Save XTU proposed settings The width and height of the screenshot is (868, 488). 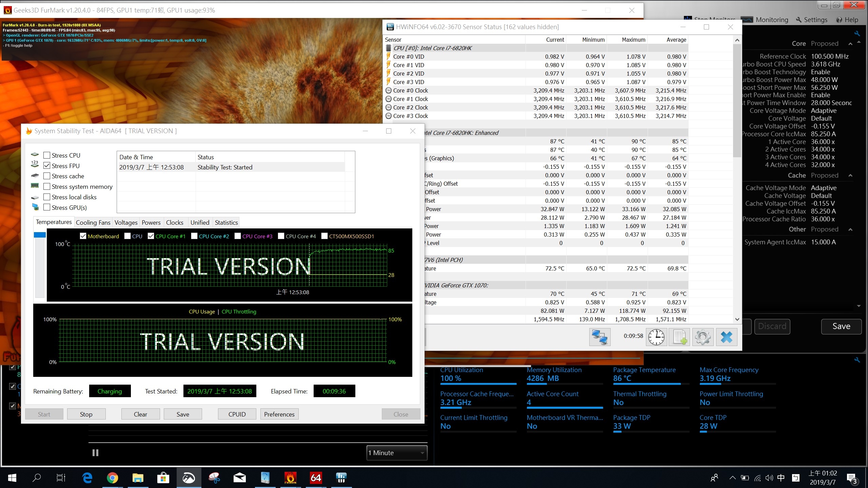click(x=841, y=326)
